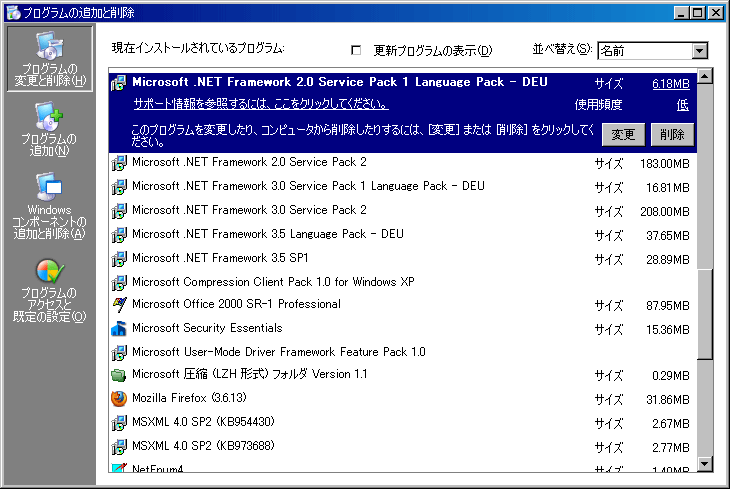730x489 pixels.
Task: Select Microsoft Security Essentials entry
Action: click(403, 329)
